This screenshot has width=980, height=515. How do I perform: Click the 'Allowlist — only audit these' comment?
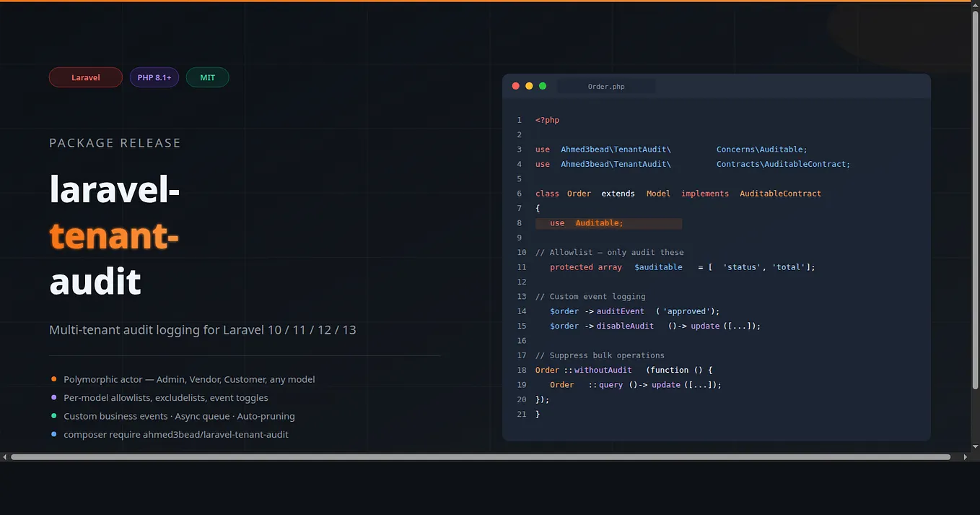pos(610,253)
